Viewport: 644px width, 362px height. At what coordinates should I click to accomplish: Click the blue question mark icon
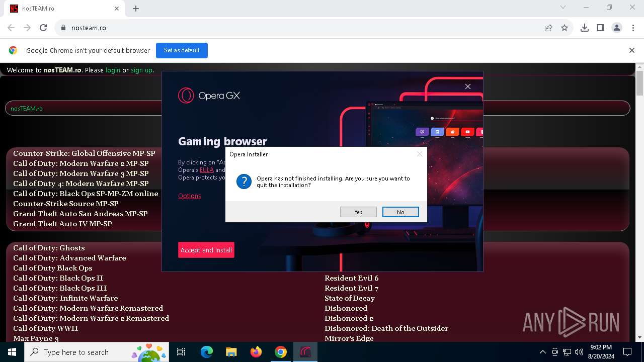[x=244, y=182]
